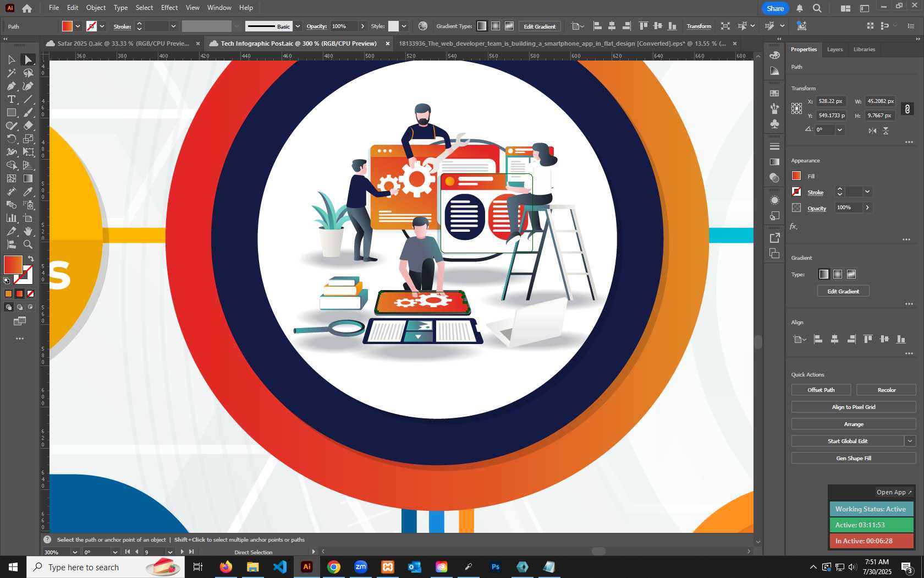
Task: Switch to the Libraries tab
Action: [864, 50]
